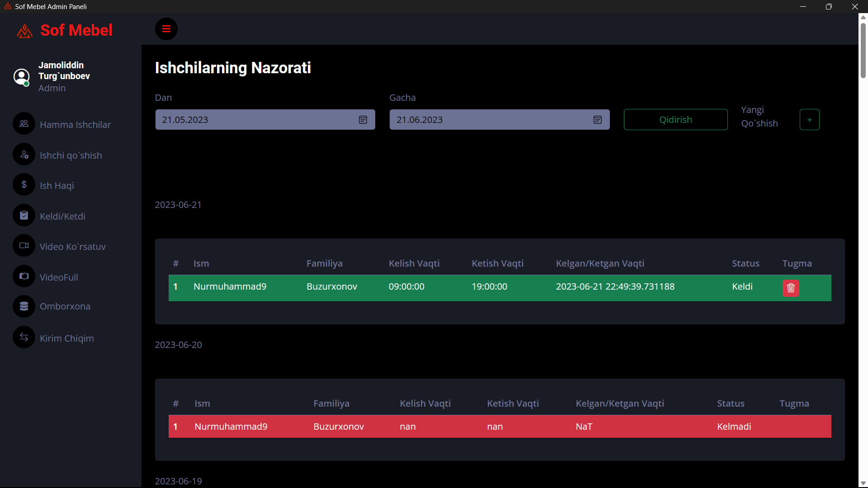Delete Nurmuhammad9 record with trash icon
This screenshot has width=868, height=488.
point(791,288)
